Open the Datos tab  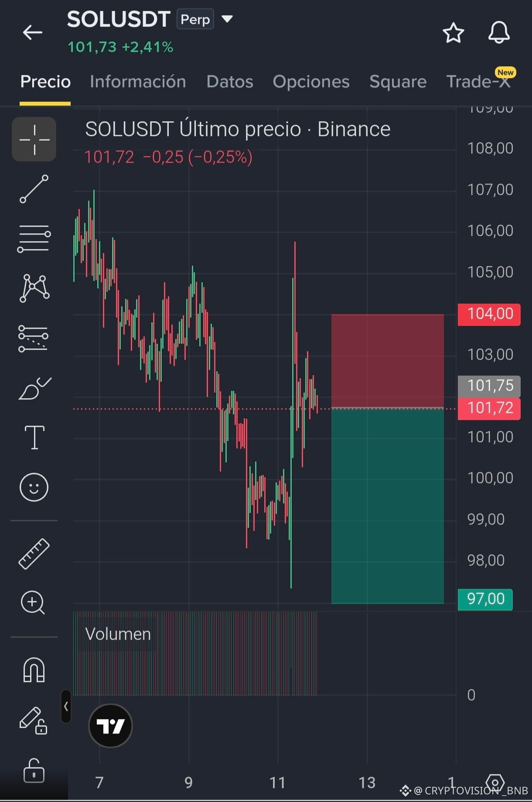coord(230,82)
